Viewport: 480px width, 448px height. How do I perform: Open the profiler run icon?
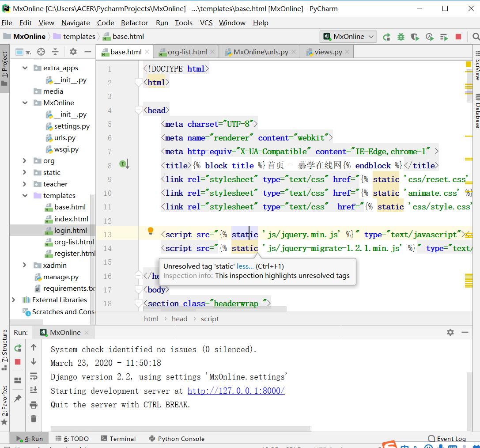click(x=430, y=37)
